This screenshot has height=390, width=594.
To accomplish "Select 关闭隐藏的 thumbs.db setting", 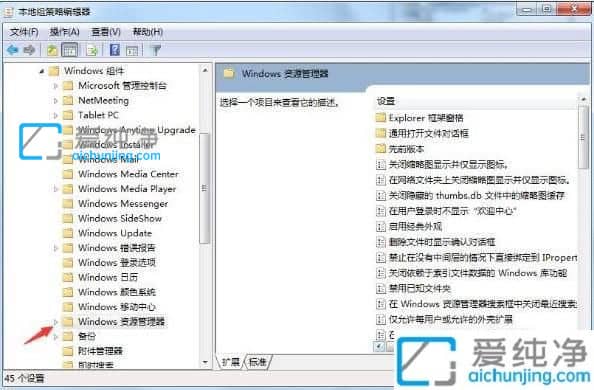I will 477,196.
